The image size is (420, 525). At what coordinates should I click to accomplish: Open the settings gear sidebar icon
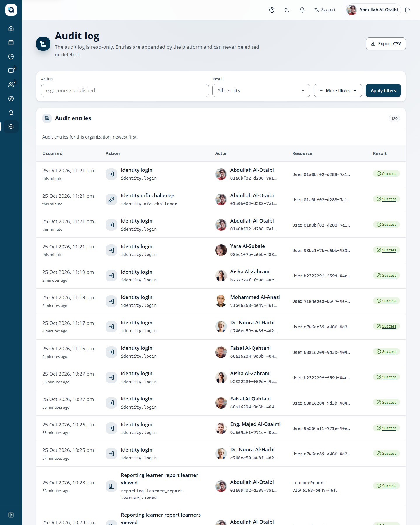point(11,127)
